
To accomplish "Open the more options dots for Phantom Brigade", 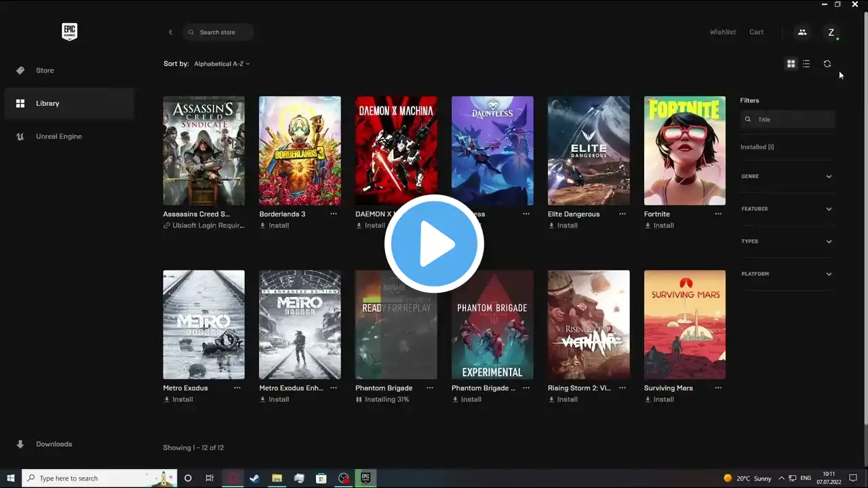I will (430, 388).
